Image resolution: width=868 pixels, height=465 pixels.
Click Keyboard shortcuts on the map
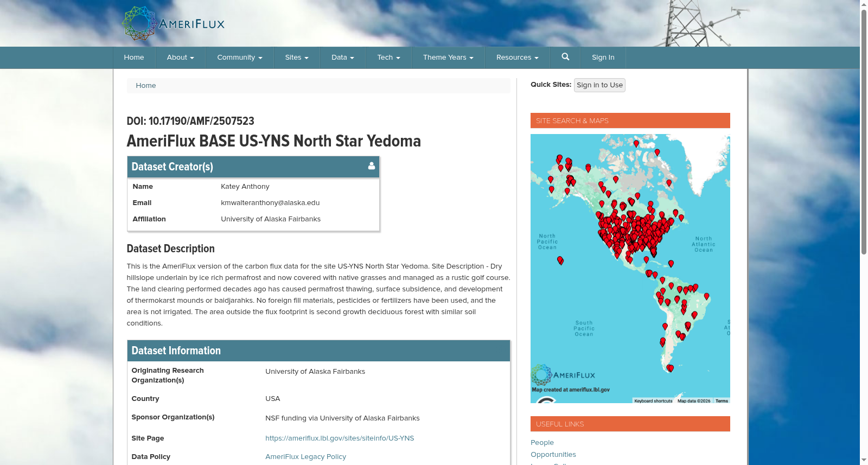click(653, 401)
